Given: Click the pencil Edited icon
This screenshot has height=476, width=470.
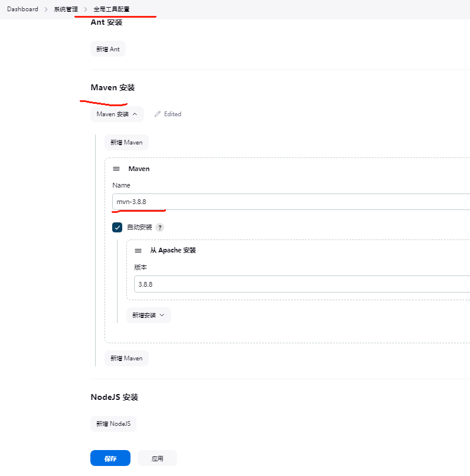Looking at the screenshot, I should point(158,114).
